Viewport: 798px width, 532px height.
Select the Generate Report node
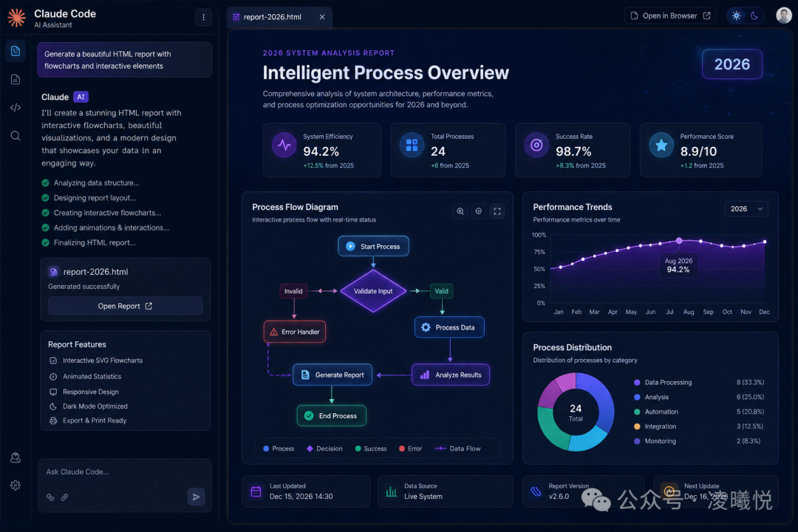[332, 375]
